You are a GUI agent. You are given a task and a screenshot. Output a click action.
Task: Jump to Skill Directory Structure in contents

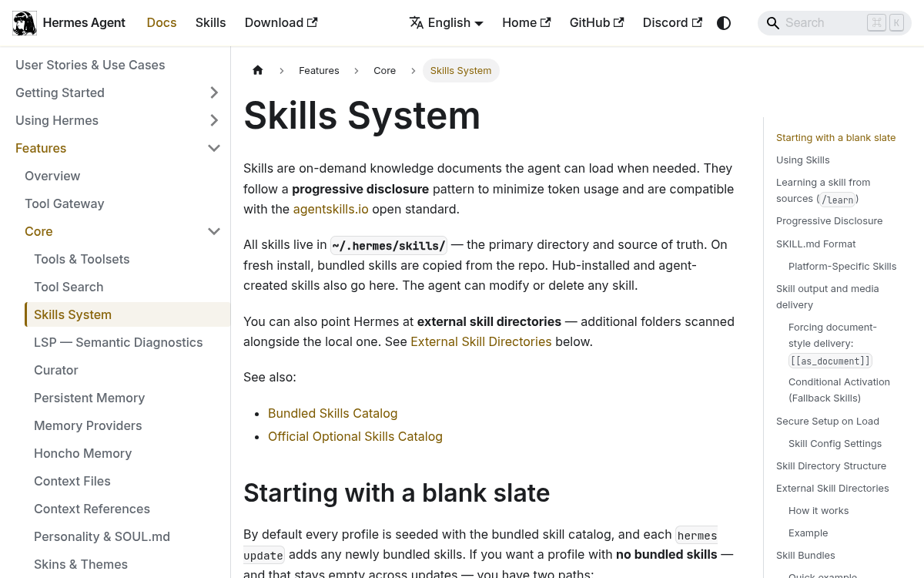[831, 465]
